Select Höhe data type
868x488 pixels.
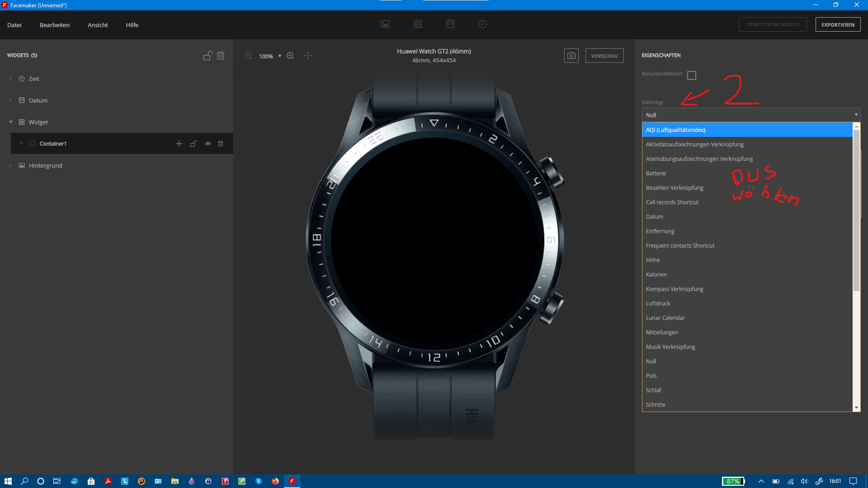(747, 260)
